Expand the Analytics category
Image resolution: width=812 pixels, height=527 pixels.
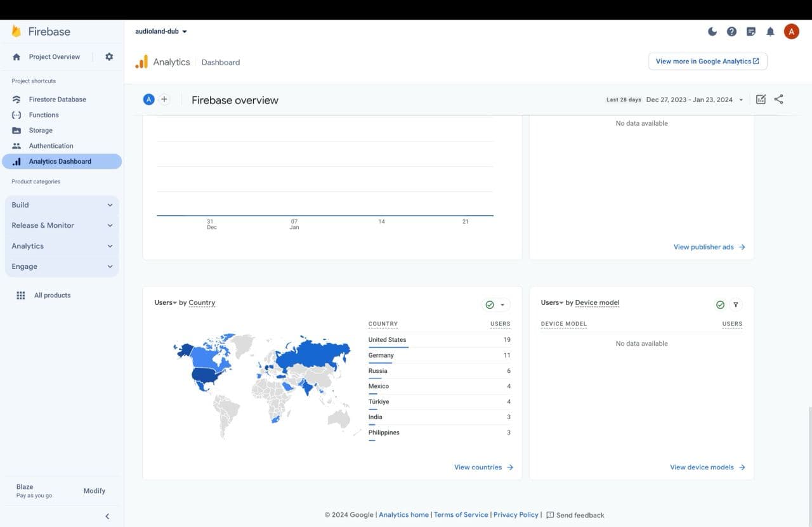point(62,246)
